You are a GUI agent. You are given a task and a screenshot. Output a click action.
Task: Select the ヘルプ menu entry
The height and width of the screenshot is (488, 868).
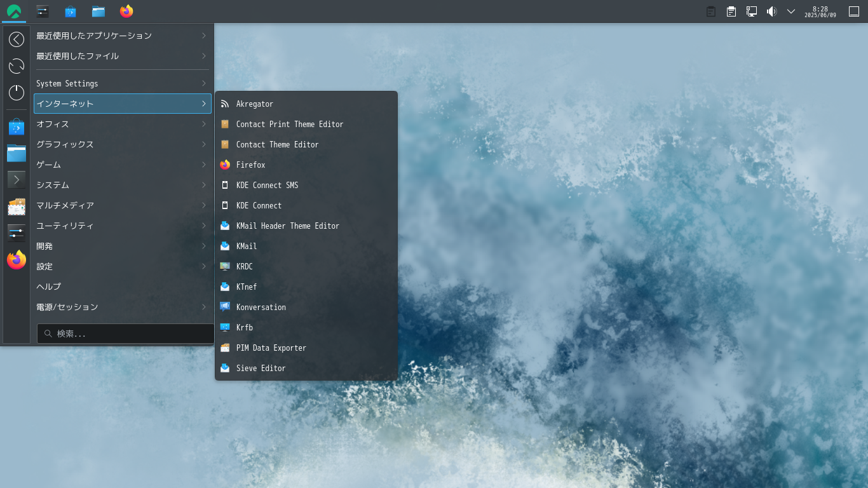pyautogui.click(x=123, y=287)
